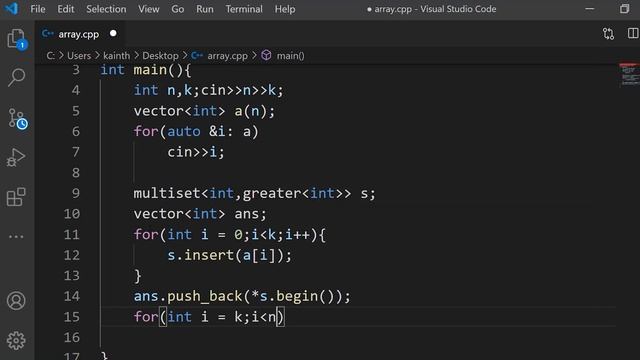
Task: Open the View menu
Action: [149, 9]
